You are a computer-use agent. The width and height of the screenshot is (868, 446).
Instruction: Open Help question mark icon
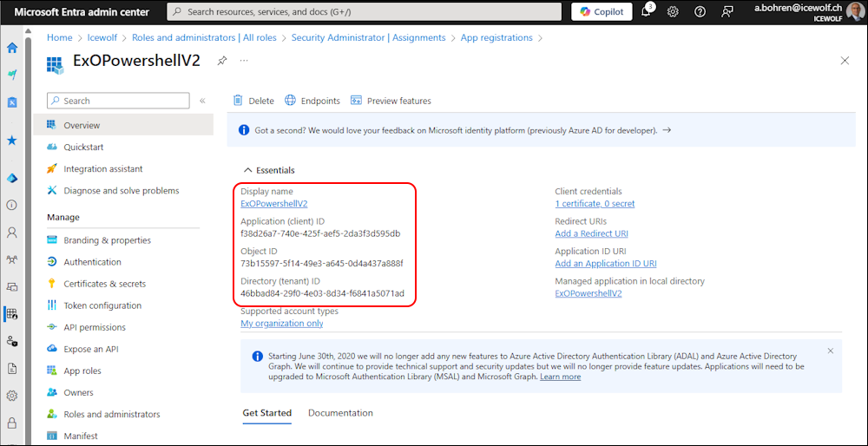click(700, 11)
